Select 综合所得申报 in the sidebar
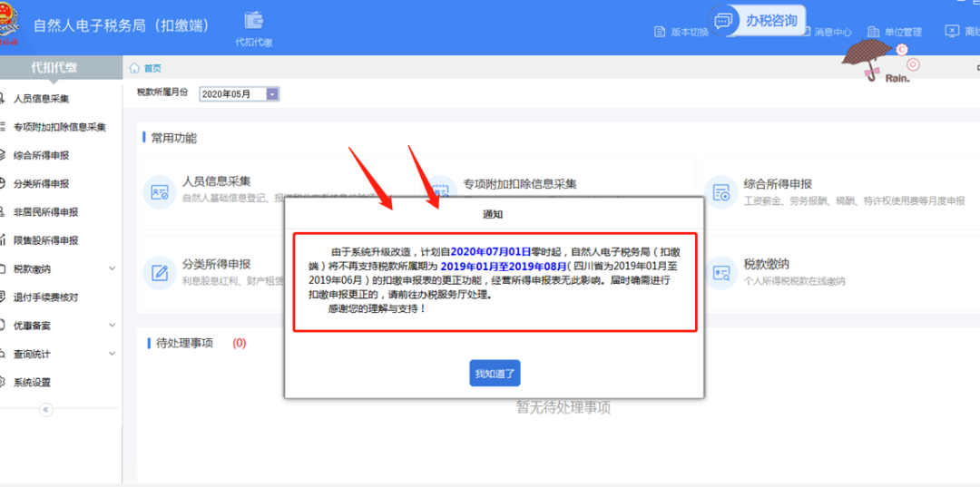980x487 pixels. (x=41, y=155)
